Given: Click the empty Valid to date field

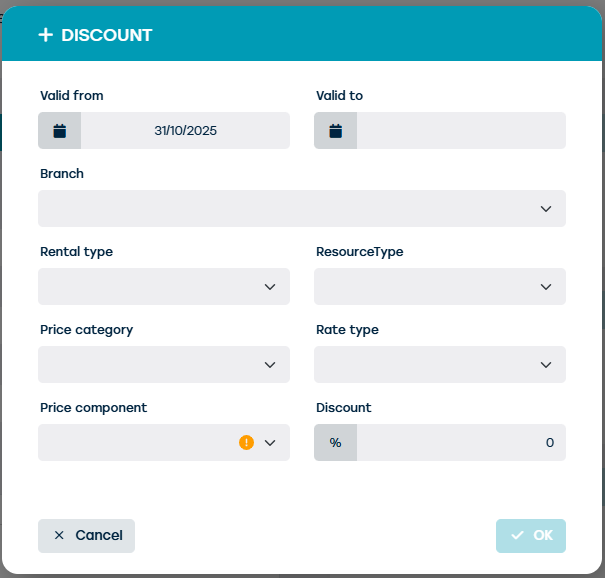Looking at the screenshot, I should point(461,131).
